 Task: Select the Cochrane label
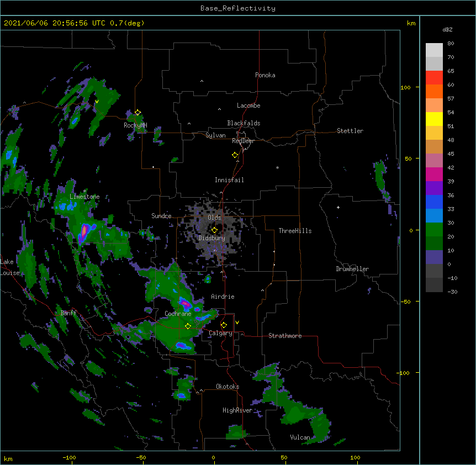pos(178,314)
